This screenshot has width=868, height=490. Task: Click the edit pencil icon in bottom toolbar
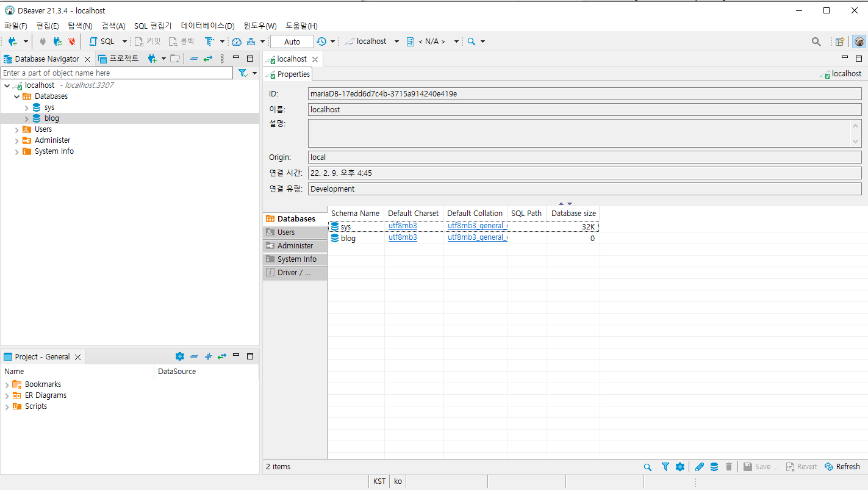tap(700, 467)
